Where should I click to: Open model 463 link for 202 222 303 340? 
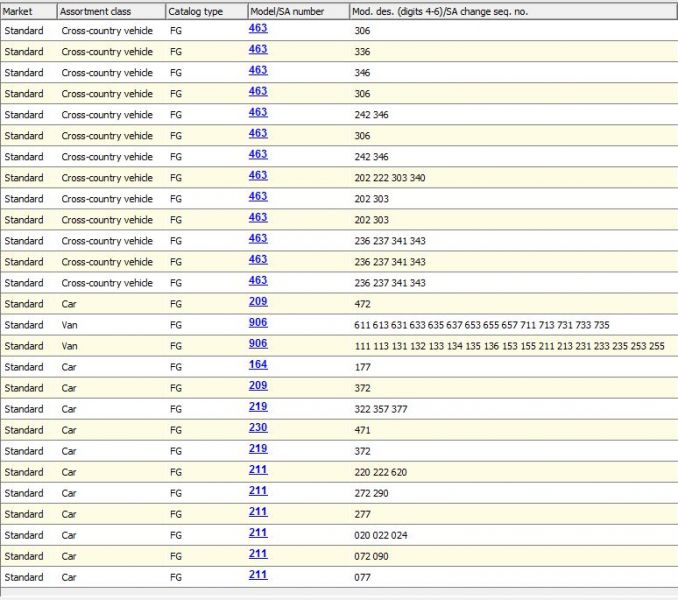click(258, 176)
